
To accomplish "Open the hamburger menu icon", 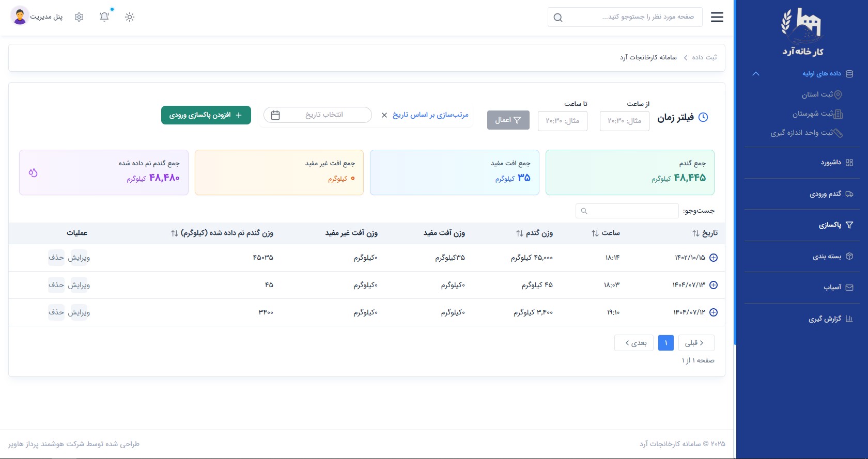I will pyautogui.click(x=717, y=17).
